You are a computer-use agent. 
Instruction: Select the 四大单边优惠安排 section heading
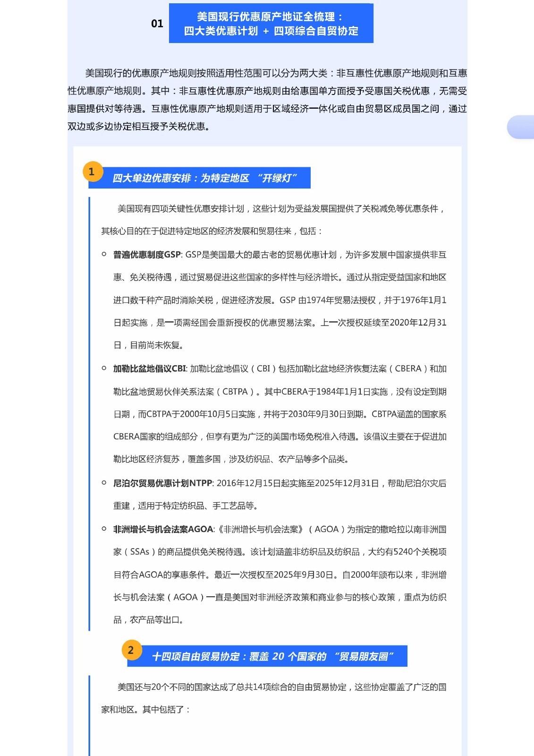(x=204, y=178)
